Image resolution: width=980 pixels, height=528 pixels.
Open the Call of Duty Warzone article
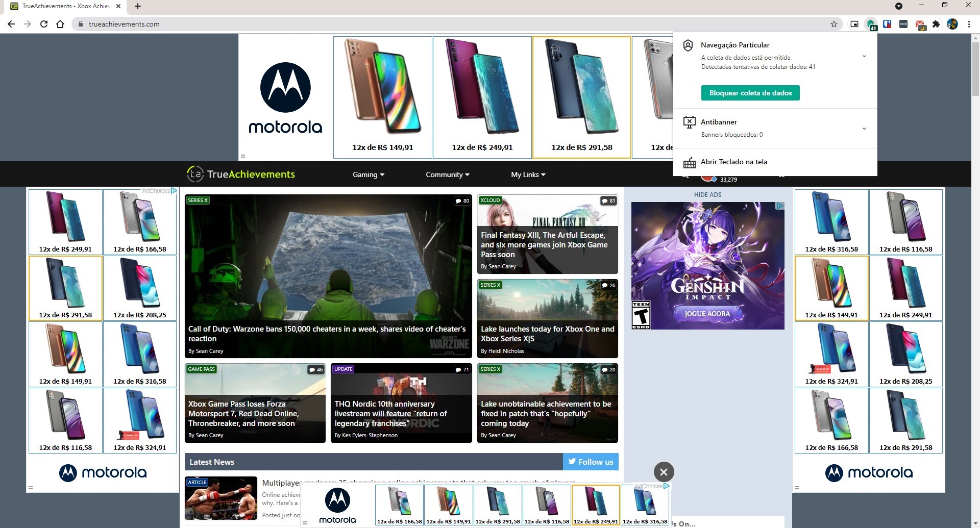[328, 276]
